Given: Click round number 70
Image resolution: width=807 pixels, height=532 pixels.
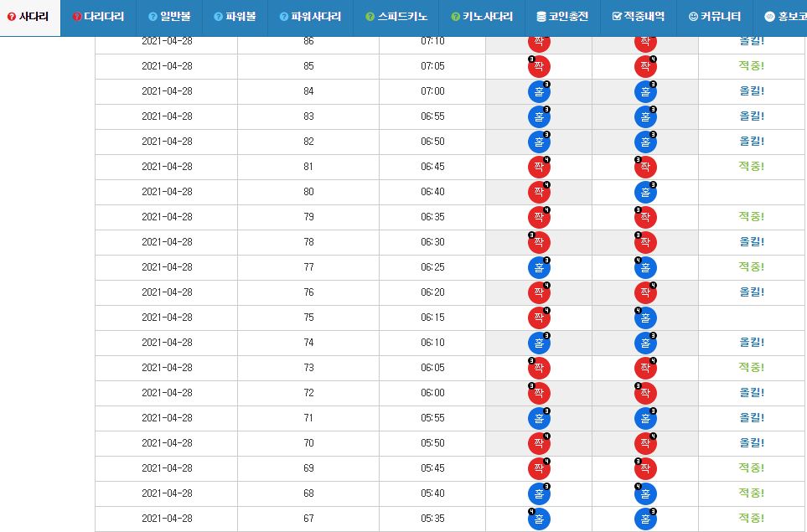Looking at the screenshot, I should click(x=308, y=443).
